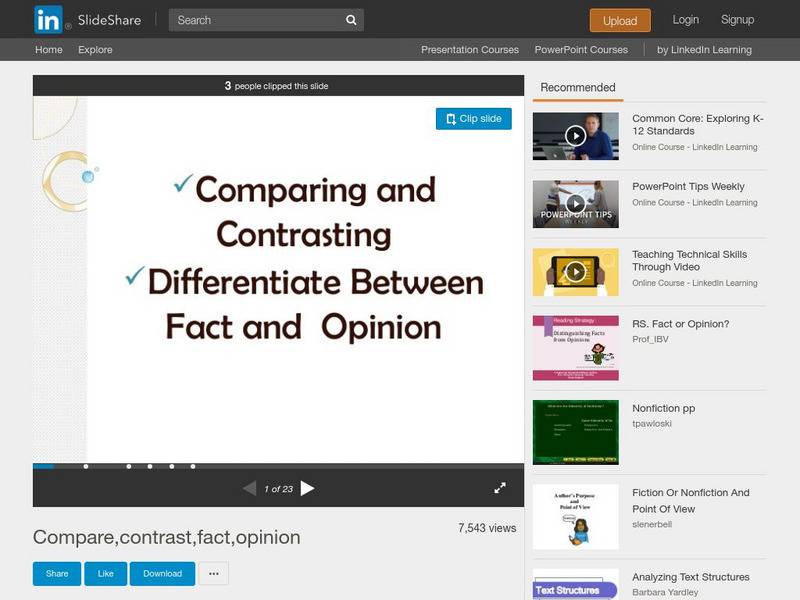Jump to second white marker on progress bar
800x600 pixels.
coord(129,466)
